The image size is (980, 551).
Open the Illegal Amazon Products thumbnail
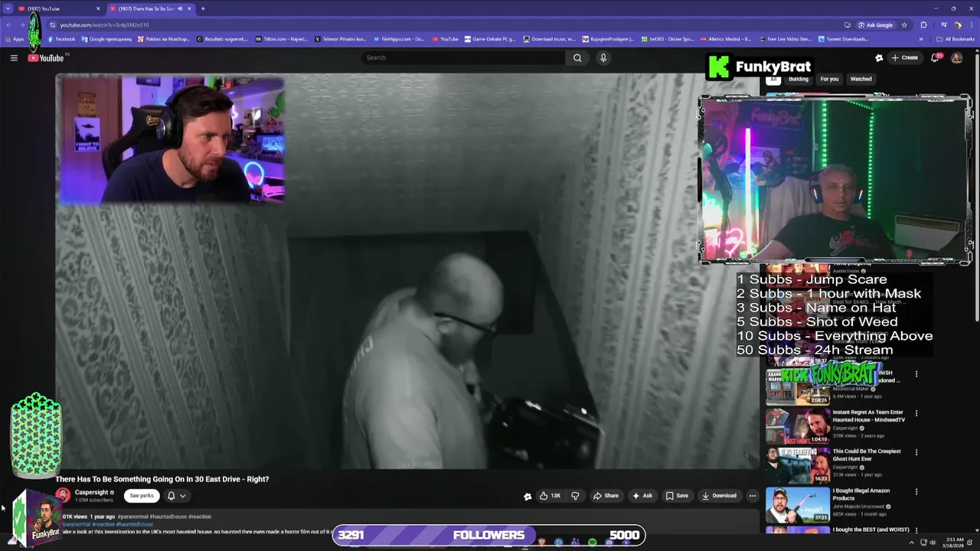[798, 504]
